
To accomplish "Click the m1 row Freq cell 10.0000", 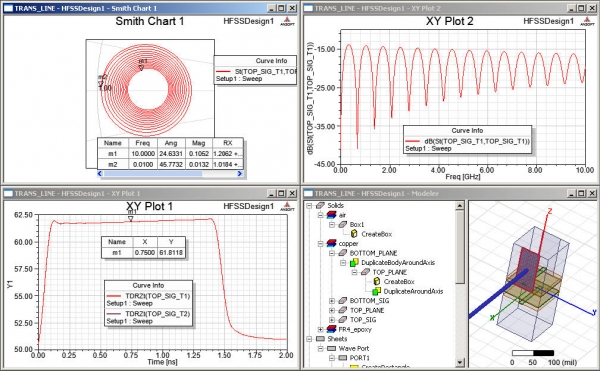I will [142, 154].
